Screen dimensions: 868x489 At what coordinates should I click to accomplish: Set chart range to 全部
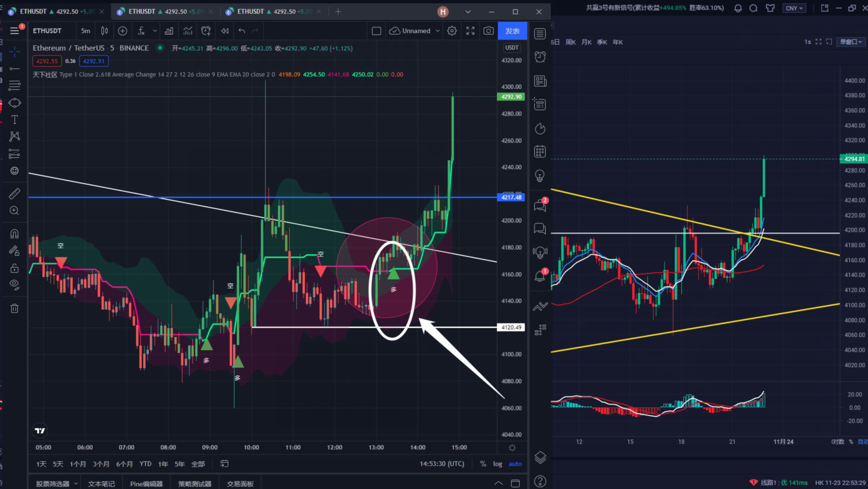(x=198, y=464)
